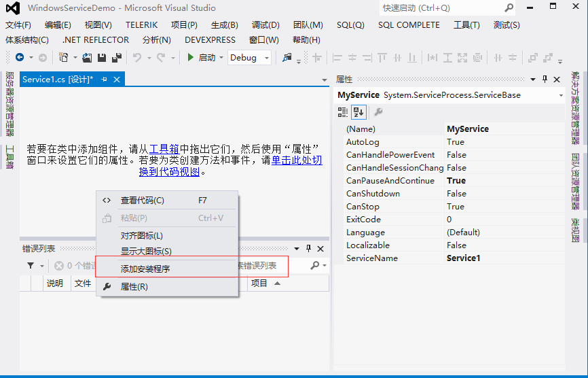Open the 调试(D) menu in menu bar
The height and width of the screenshot is (378, 588).
(x=264, y=25)
